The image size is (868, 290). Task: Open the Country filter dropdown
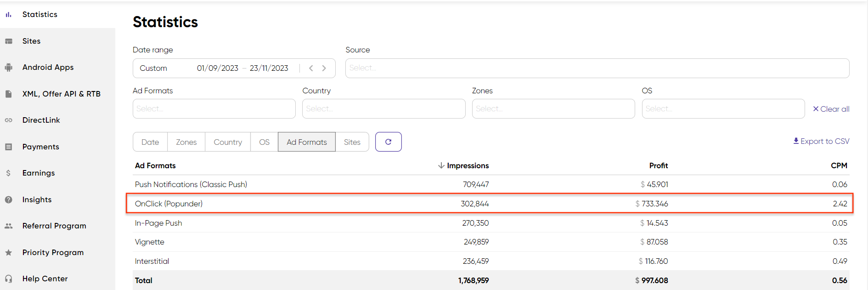(383, 109)
